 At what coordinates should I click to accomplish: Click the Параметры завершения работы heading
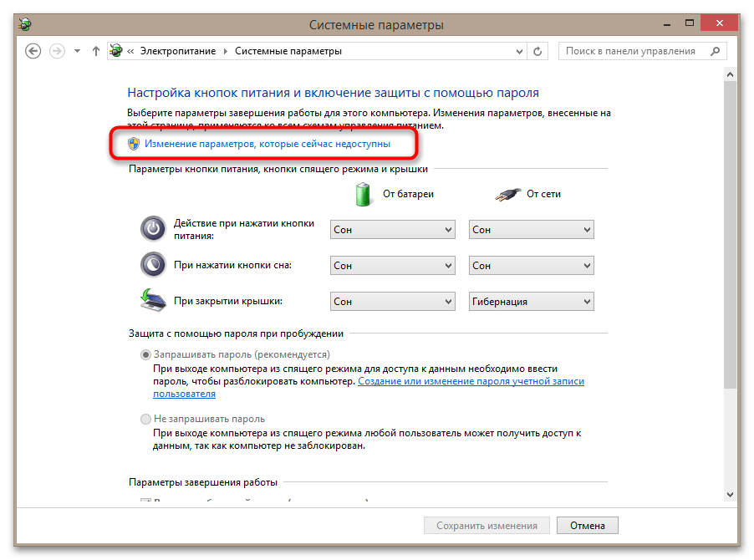(203, 482)
